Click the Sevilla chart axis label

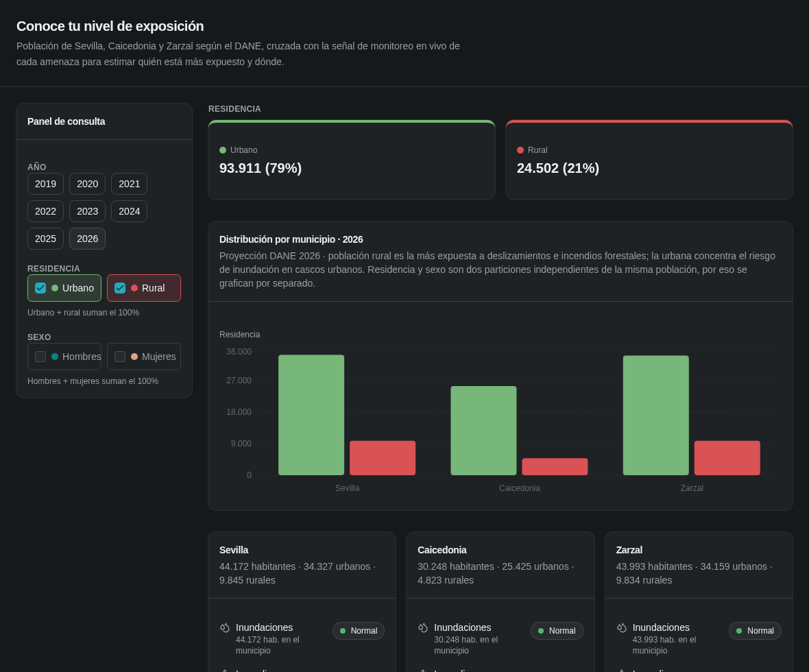pyautogui.click(x=347, y=488)
